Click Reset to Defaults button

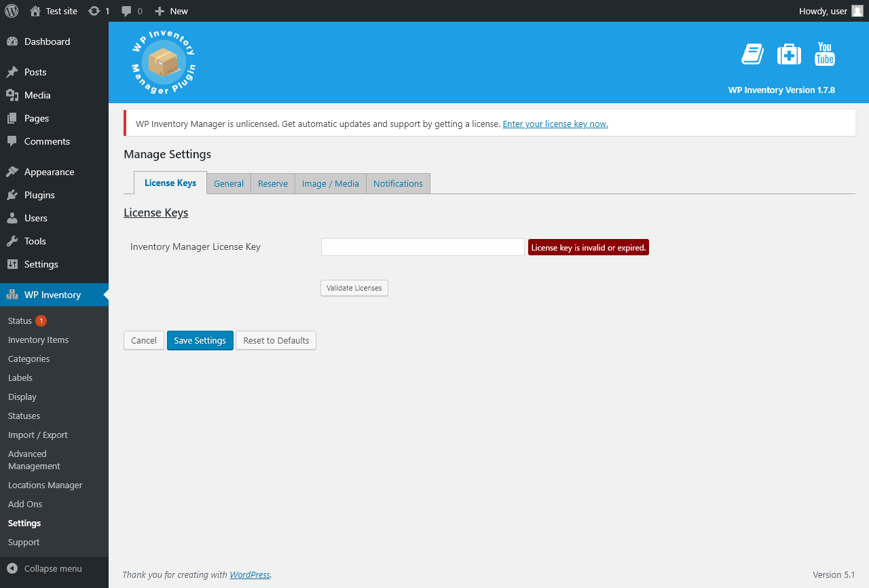click(276, 340)
